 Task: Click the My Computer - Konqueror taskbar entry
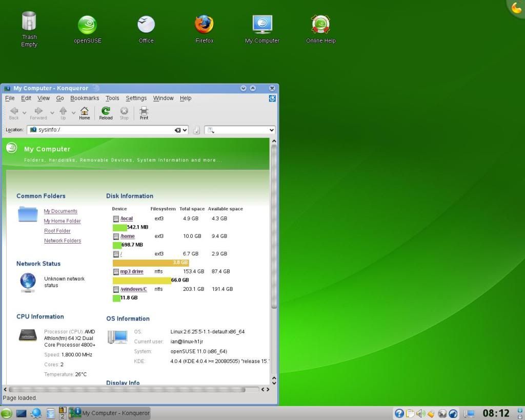tap(110, 413)
